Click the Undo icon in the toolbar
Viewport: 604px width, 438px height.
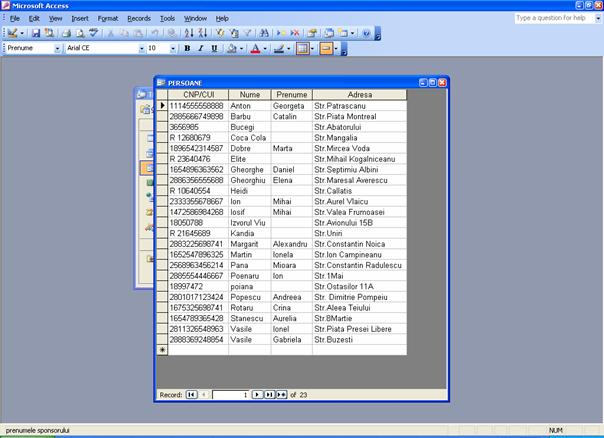click(156, 33)
